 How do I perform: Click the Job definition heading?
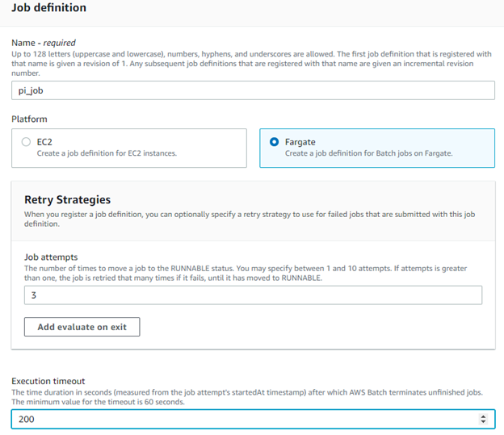click(x=48, y=8)
